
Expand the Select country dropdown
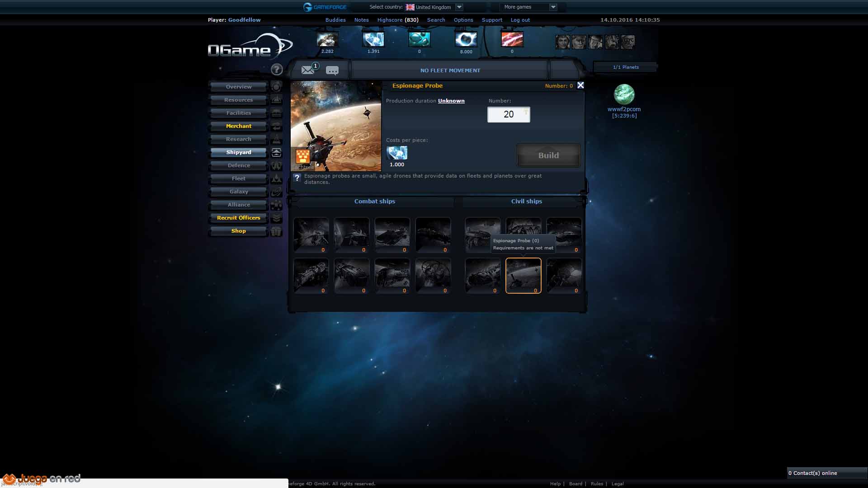(x=459, y=7)
